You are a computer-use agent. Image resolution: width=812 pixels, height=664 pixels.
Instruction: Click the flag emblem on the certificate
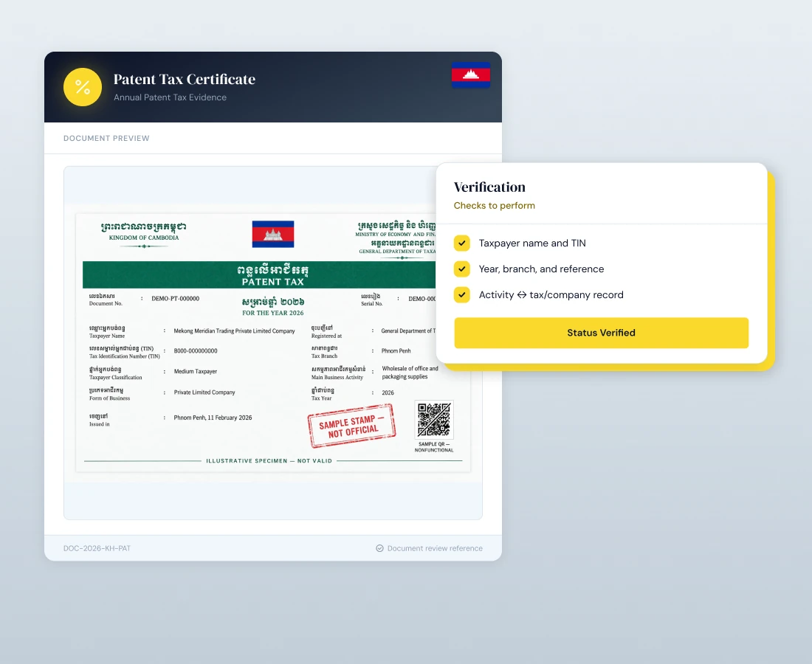point(273,234)
